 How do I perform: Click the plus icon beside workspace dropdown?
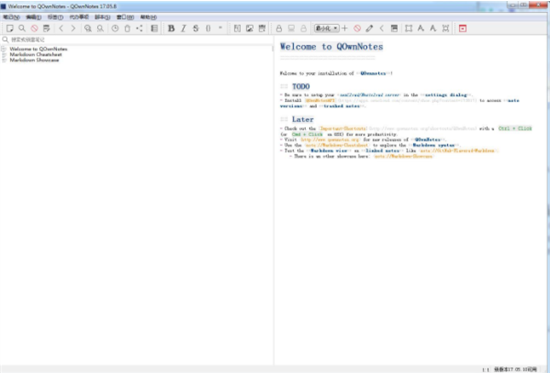[x=344, y=28]
